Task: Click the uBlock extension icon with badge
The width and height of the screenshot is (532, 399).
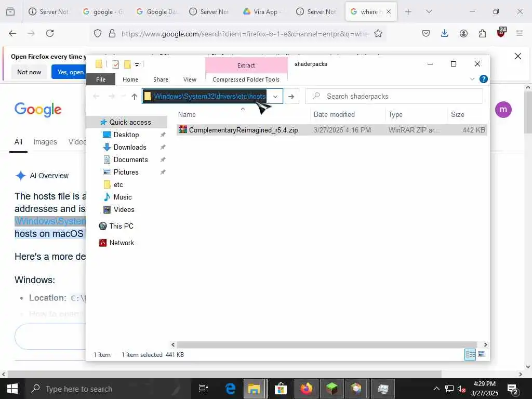Action: click(501, 33)
